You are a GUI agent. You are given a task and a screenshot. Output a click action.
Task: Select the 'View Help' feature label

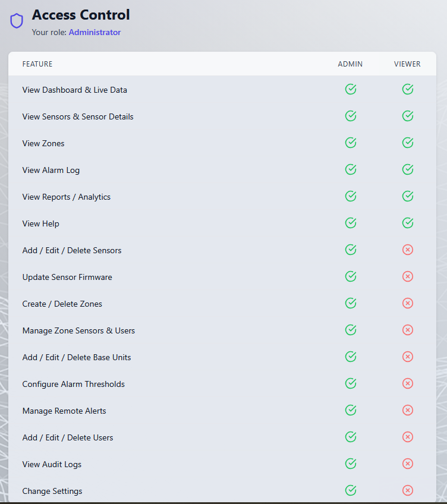click(41, 223)
